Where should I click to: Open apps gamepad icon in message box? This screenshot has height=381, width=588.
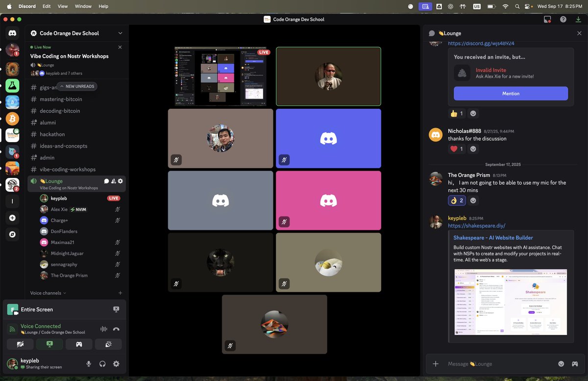point(575,364)
